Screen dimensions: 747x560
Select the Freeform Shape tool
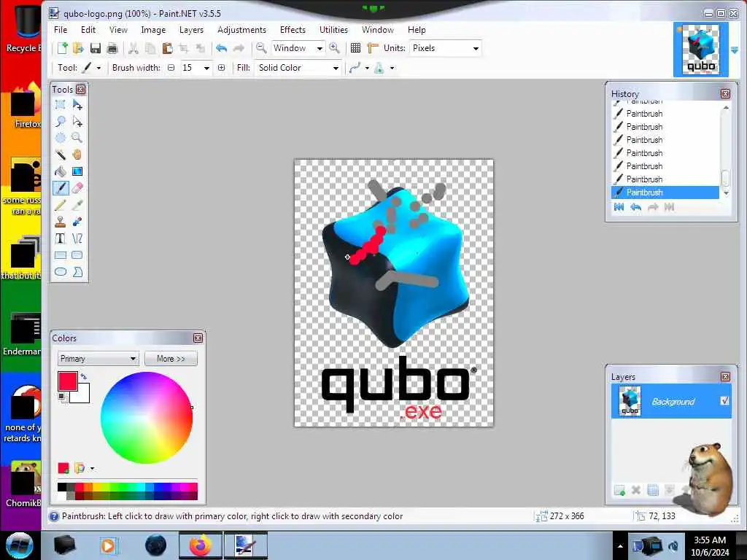[77, 272]
